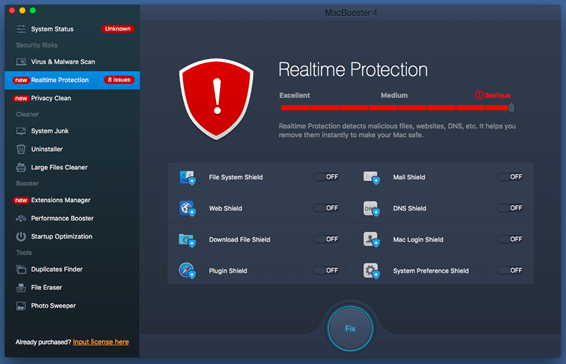Click the protection level slider handle
This screenshot has width=566, height=364.
[511, 107]
